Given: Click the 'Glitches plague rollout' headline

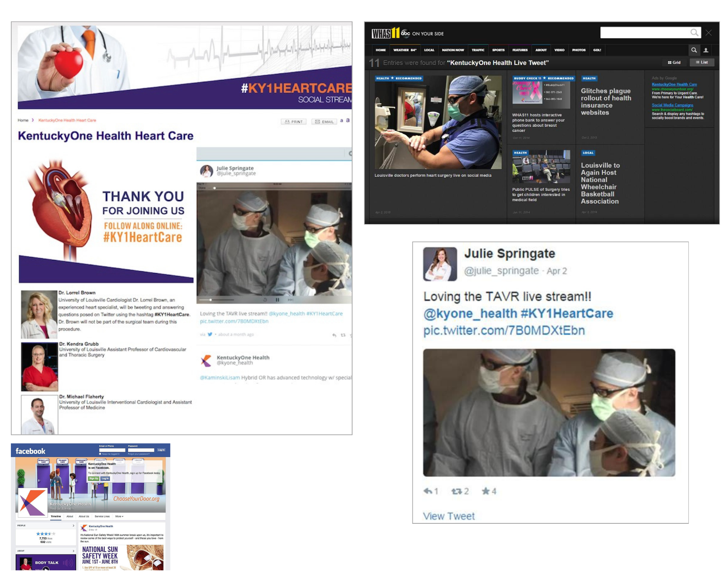Looking at the screenshot, I should point(606,102).
